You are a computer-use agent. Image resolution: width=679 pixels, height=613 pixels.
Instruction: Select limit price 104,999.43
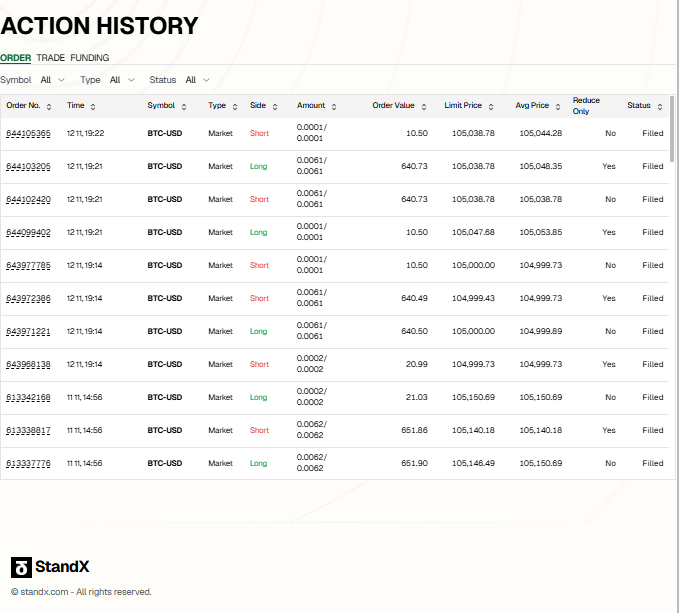pos(473,298)
